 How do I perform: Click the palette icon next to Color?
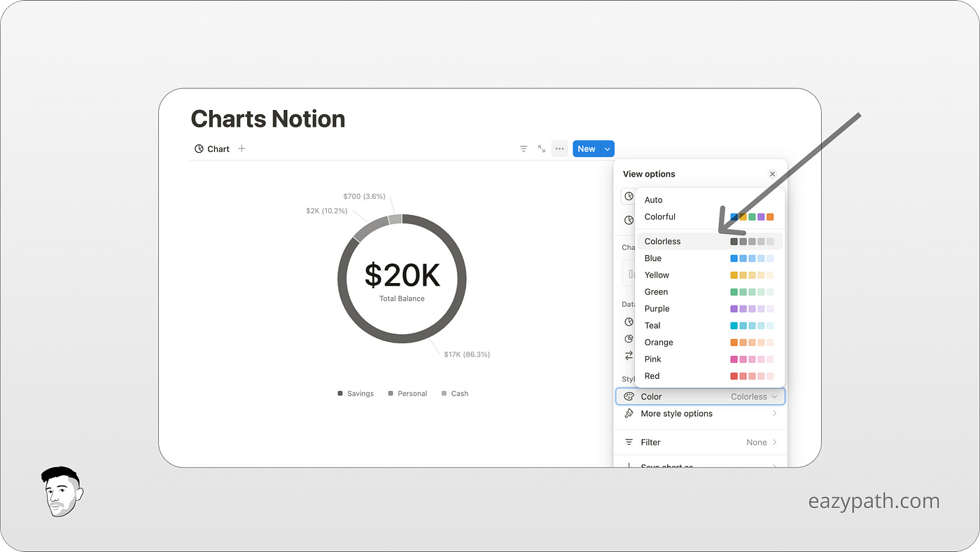coord(629,396)
